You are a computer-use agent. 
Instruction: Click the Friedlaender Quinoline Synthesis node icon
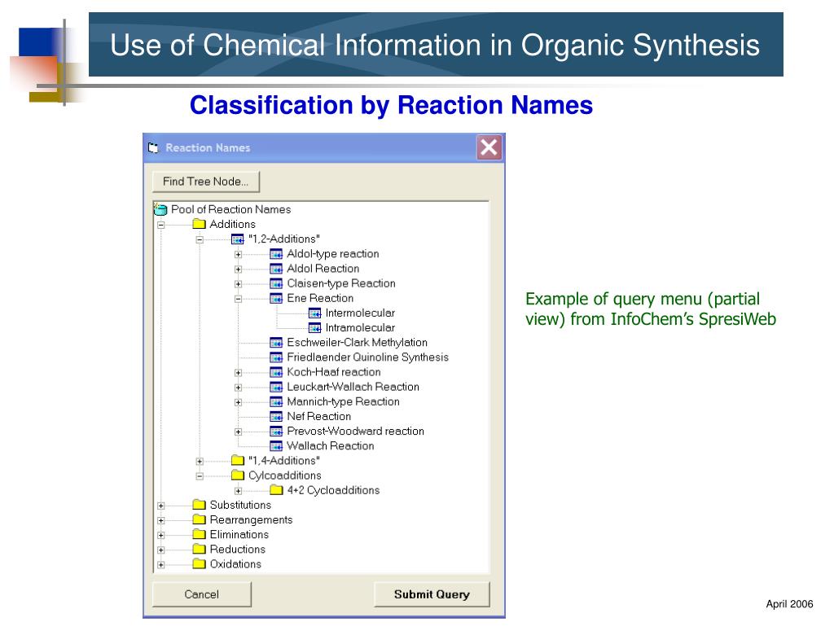pos(276,357)
